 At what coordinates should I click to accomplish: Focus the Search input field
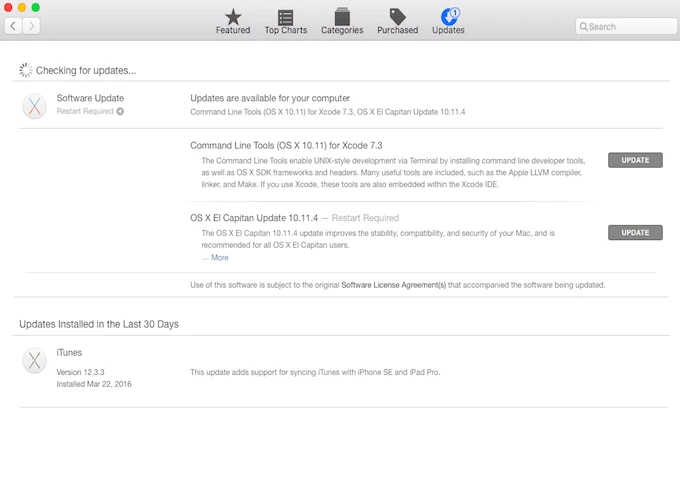(626, 26)
